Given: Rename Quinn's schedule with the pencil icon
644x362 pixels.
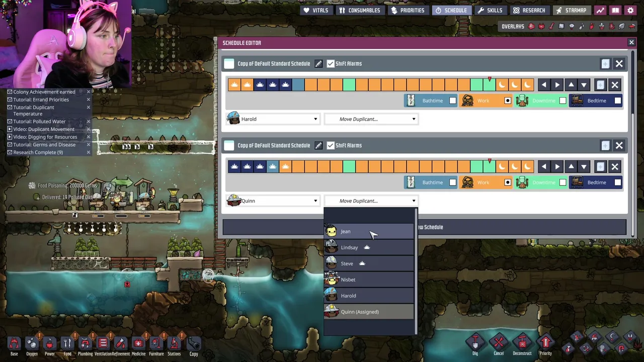Looking at the screenshot, I should pos(318,145).
